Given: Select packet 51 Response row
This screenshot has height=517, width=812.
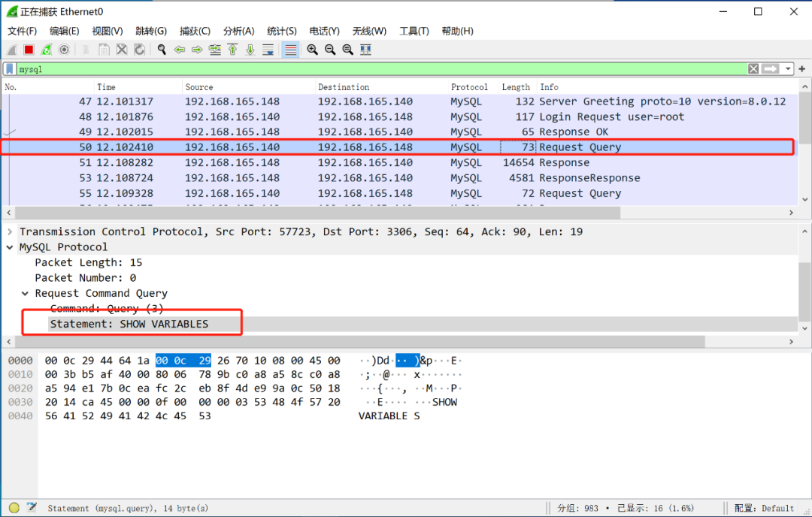Looking at the screenshot, I should point(376,163).
